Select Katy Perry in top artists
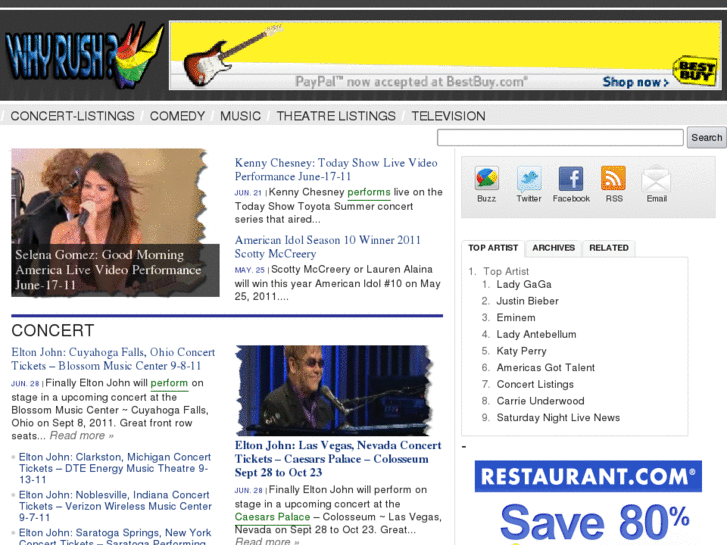727x545 pixels. click(x=521, y=351)
